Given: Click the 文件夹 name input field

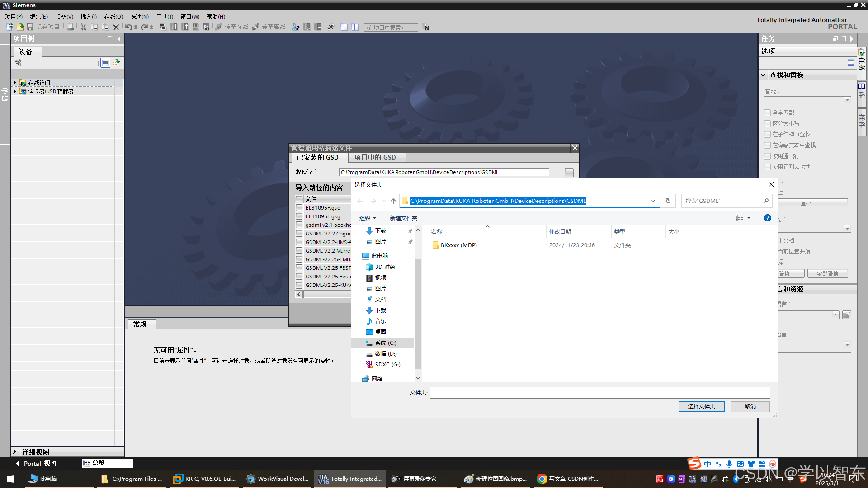Looking at the screenshot, I should [x=599, y=393].
